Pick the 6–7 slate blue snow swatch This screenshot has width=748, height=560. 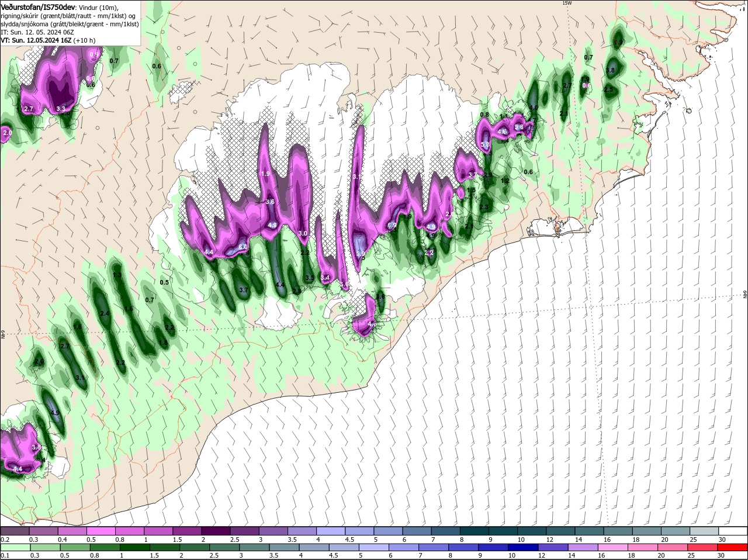click(x=417, y=531)
